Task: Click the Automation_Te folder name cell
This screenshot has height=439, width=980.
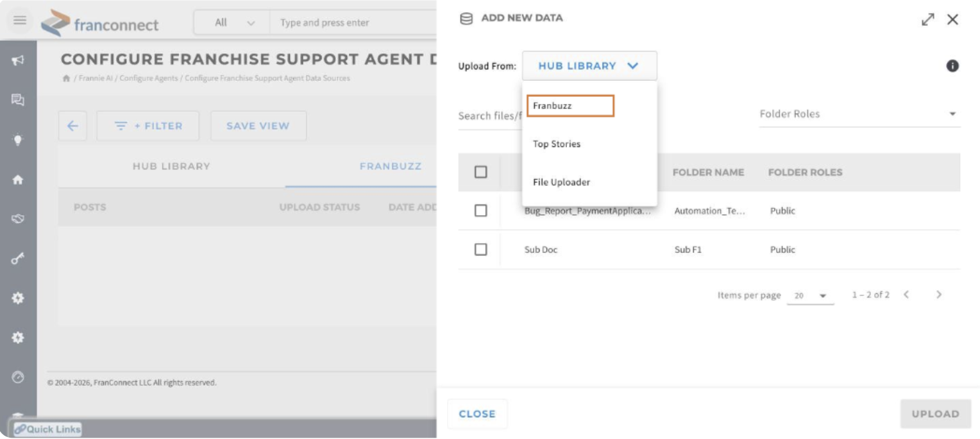Action: coord(710,211)
